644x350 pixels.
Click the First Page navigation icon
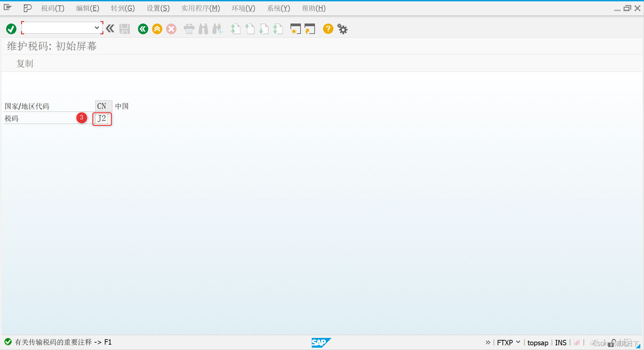coord(235,29)
